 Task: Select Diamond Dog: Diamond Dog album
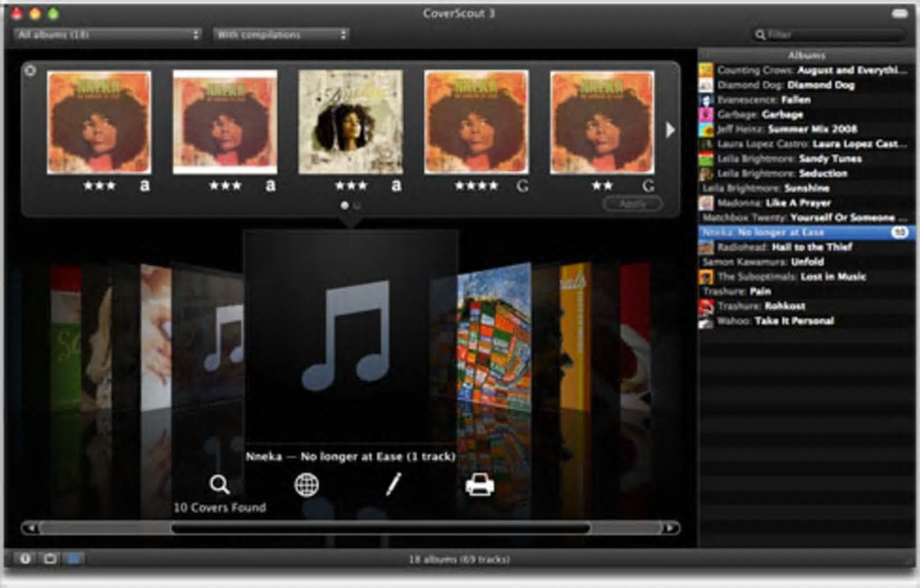(x=806, y=85)
